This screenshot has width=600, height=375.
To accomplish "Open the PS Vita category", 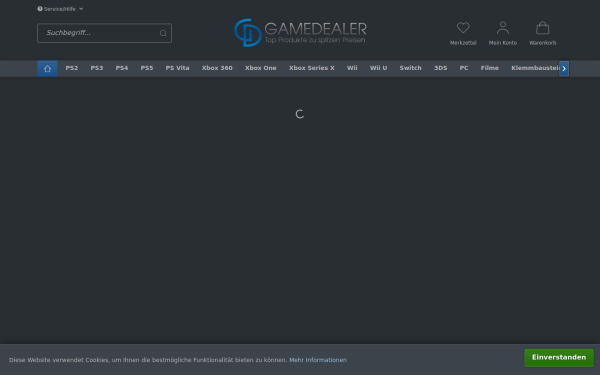I will pos(178,68).
